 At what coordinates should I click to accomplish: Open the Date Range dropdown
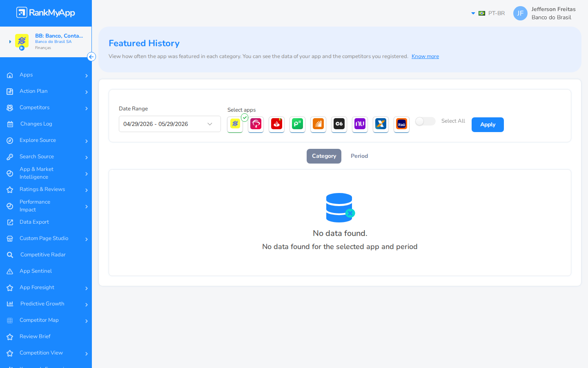coord(169,124)
